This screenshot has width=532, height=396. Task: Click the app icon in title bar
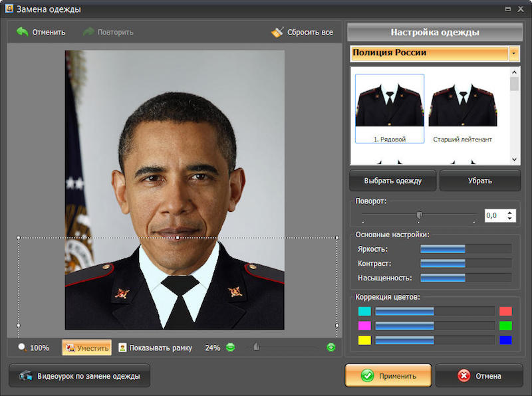click(9, 9)
